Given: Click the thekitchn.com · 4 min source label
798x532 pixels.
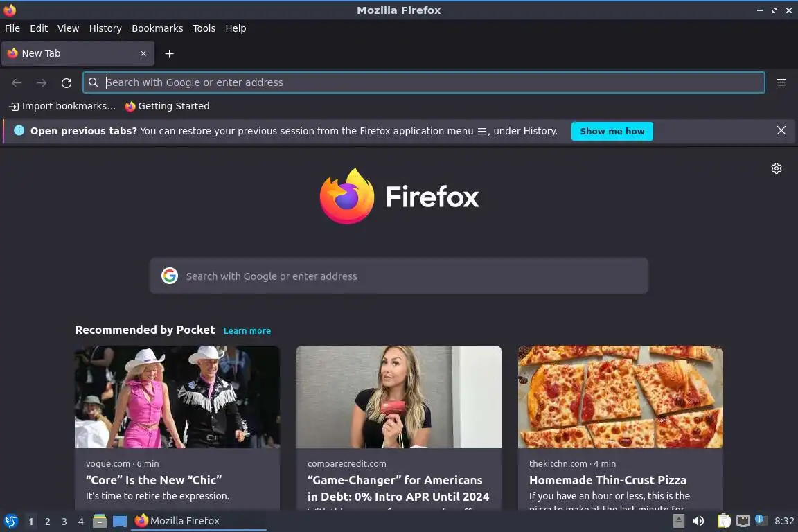Looking at the screenshot, I should 573,464.
